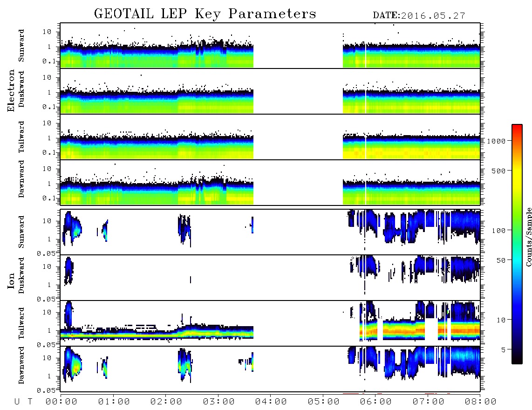Click the 1000 colorbar tick value
Screen dimensions: 532x410
(x=497, y=141)
